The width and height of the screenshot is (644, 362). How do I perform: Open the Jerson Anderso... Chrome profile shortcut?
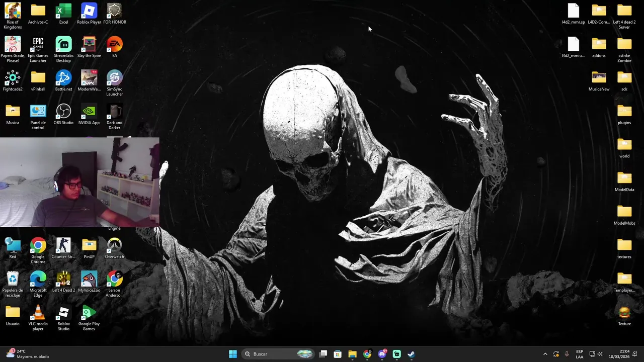click(x=114, y=284)
